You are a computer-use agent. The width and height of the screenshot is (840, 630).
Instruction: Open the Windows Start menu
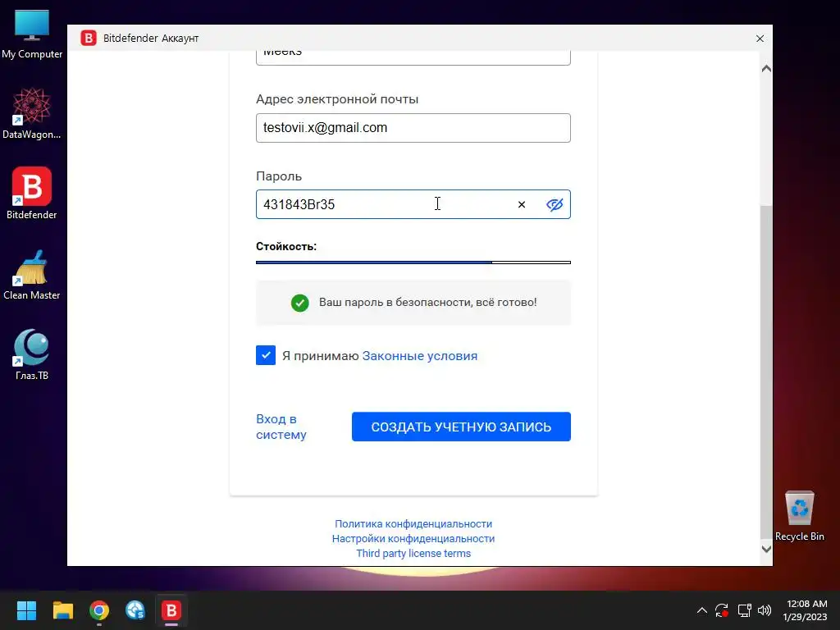26,610
